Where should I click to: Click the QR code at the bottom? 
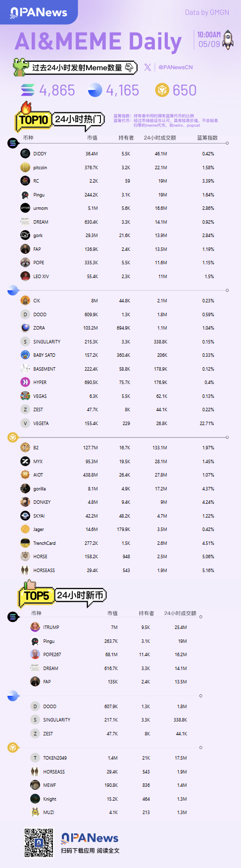[x=39, y=843]
